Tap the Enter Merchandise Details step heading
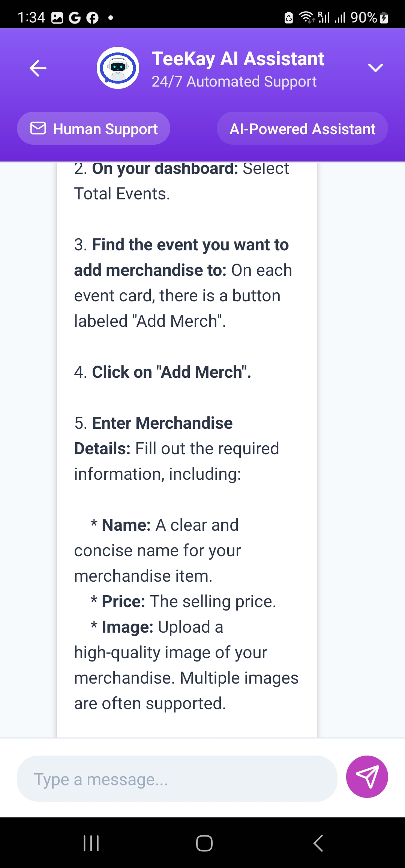This screenshot has height=868, width=405. [162, 424]
